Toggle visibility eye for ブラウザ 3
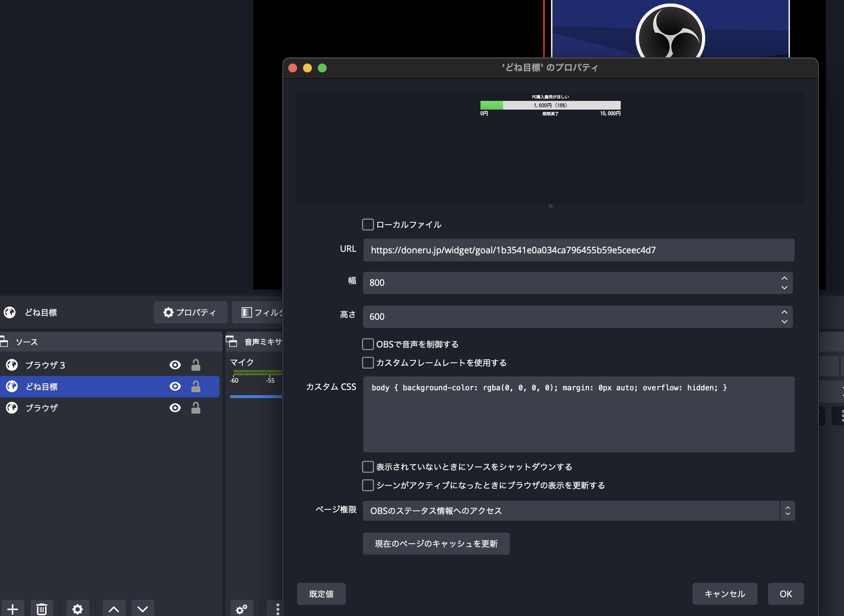Screen dimensions: 844x616 click(x=175, y=365)
